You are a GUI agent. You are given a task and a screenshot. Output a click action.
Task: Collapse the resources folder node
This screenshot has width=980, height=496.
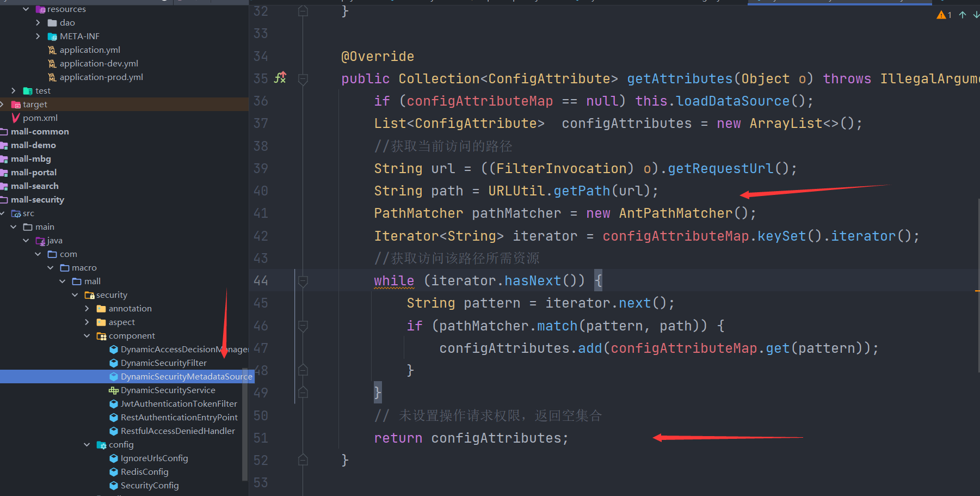coord(26,9)
